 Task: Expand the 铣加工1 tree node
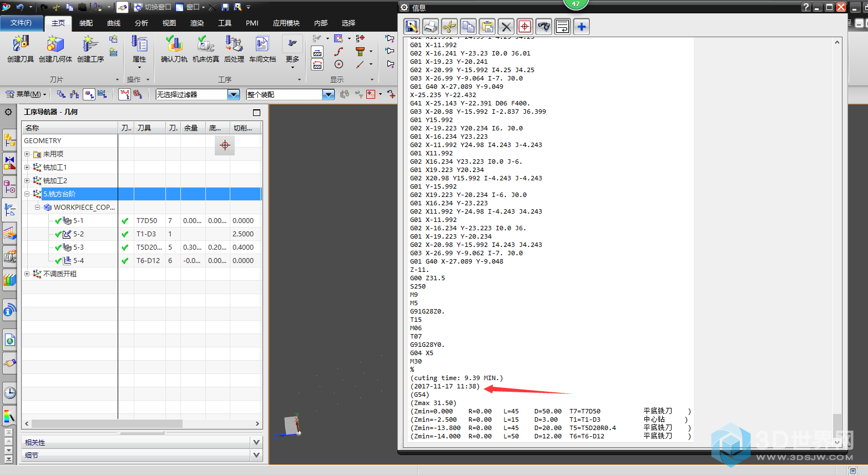click(x=27, y=167)
